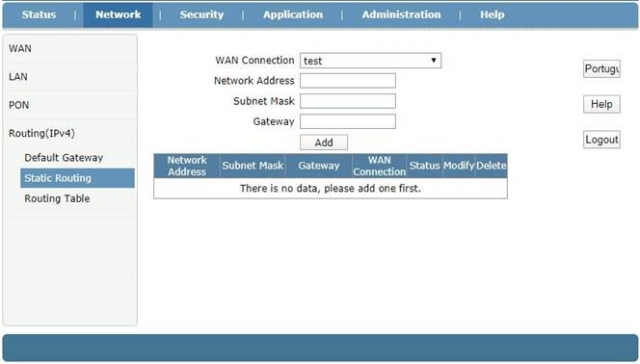Focus the Subnet Mask input field
This screenshot has width=640, height=364.
point(348,101)
